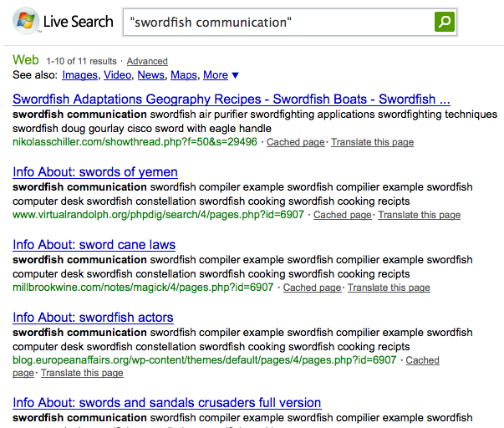
Task: Open the More search categories link
Action: [x=216, y=75]
